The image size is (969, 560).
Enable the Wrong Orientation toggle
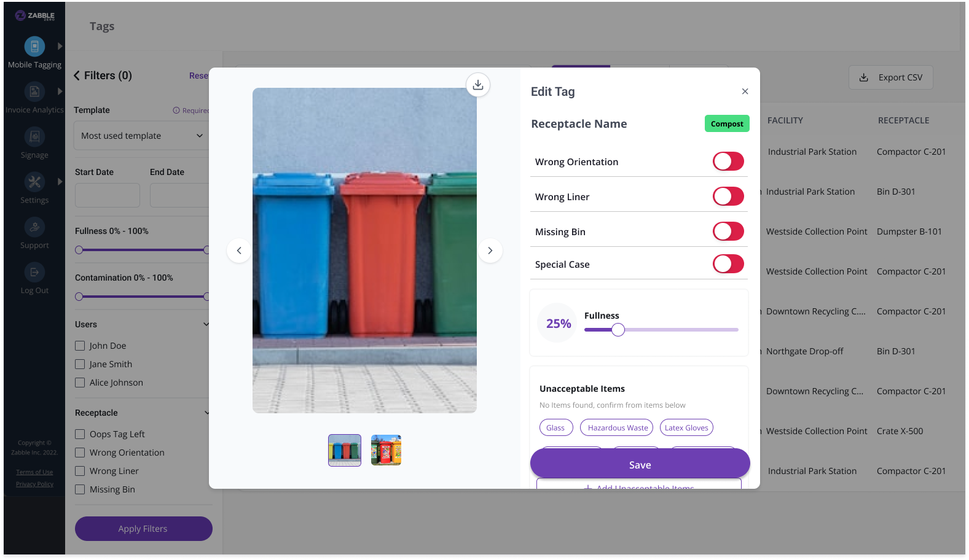click(728, 161)
